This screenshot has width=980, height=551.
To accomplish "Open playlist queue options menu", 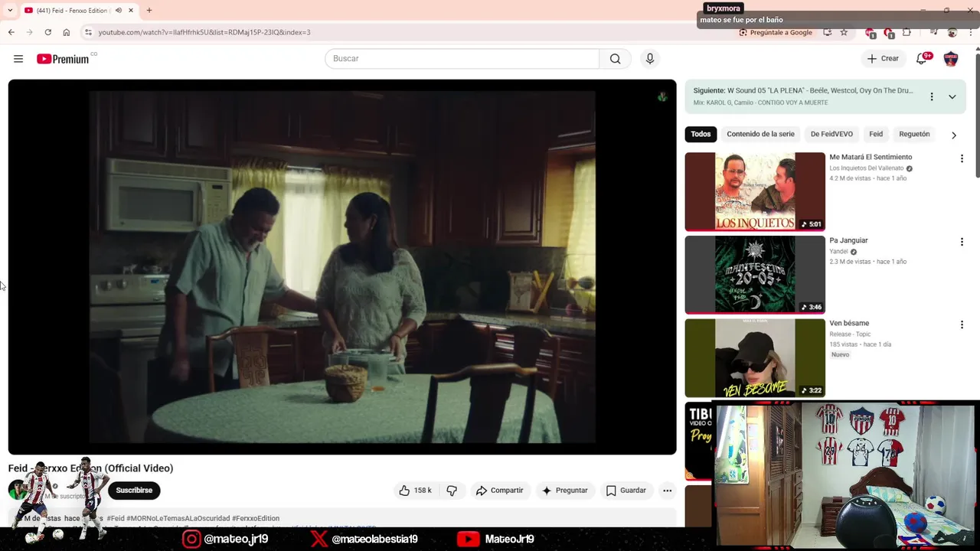I will (x=932, y=96).
